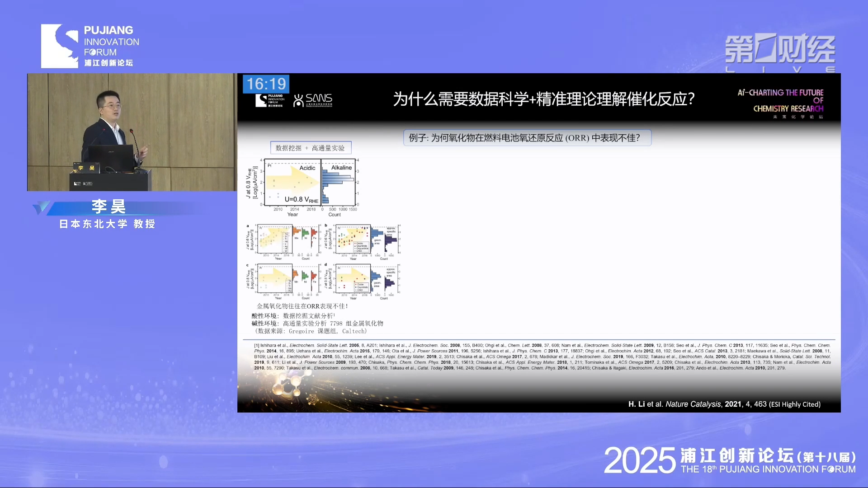The image size is (868, 488).
Task: Click the slide title 为什么需要数据科学+精准理论理解催化反应?
Action: 544,99
